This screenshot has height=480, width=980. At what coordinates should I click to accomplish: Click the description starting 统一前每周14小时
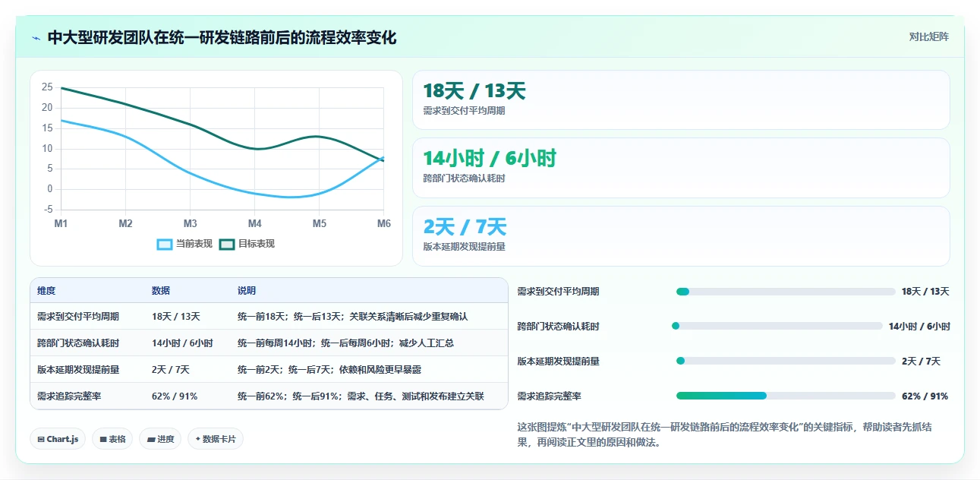tap(346, 343)
